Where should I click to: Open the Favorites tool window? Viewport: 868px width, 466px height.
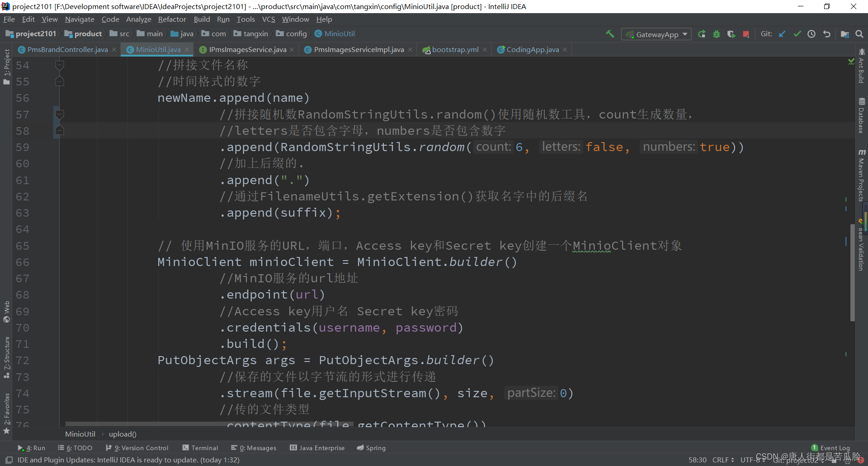(6, 414)
